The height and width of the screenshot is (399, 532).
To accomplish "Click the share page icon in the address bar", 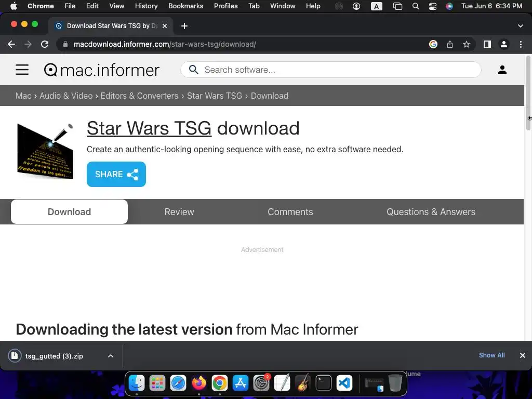I will click(x=450, y=44).
